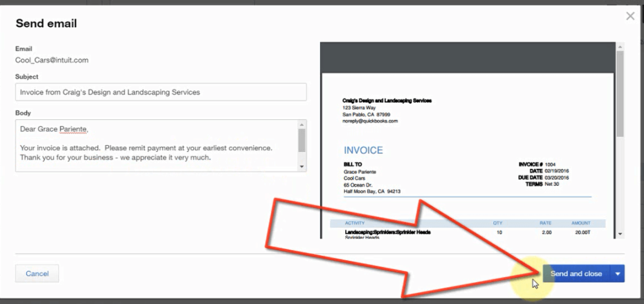This screenshot has width=644, height=304.
Task: Click Body scrollbar up arrow
Action: point(302,125)
